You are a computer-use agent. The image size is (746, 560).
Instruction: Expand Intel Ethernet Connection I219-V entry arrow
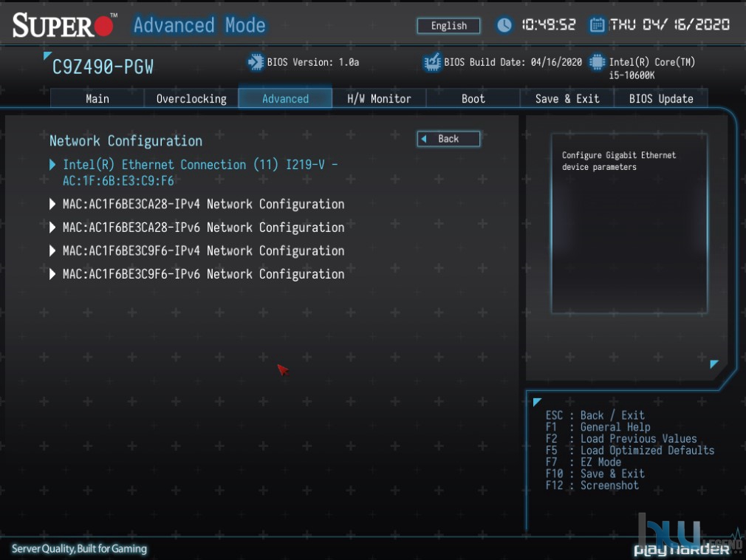52,165
